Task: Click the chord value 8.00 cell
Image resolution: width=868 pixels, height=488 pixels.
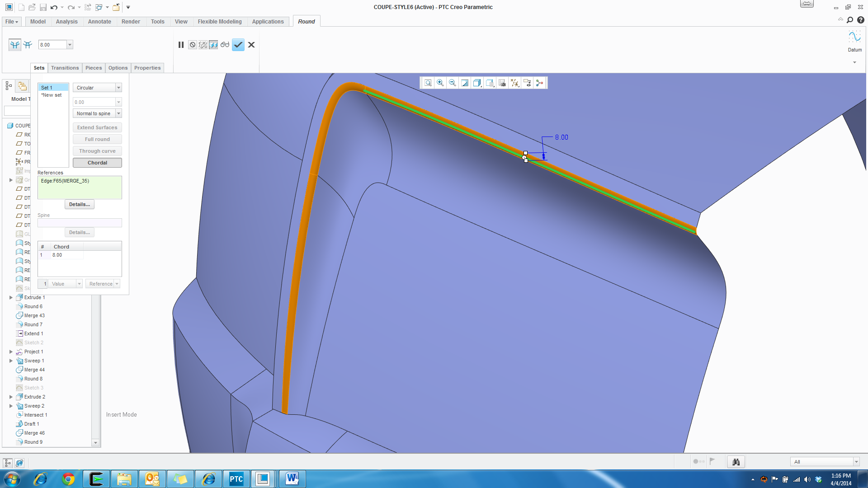Action: [67, 255]
